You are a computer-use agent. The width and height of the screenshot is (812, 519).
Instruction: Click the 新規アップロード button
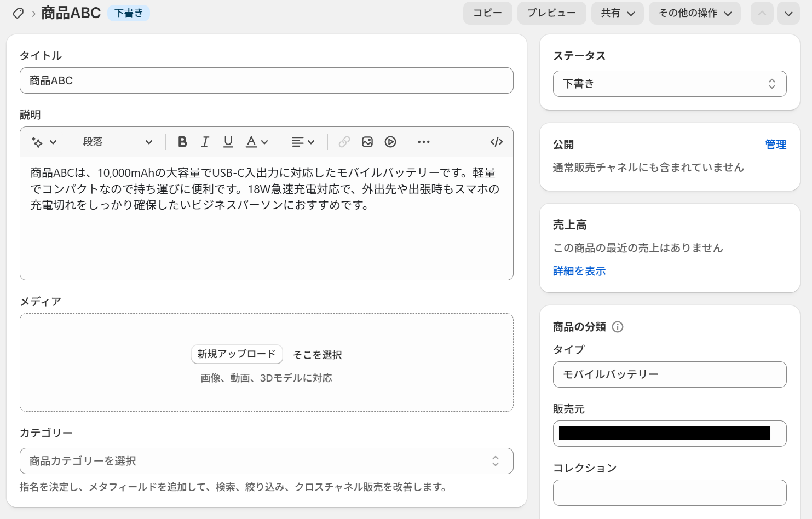click(237, 354)
